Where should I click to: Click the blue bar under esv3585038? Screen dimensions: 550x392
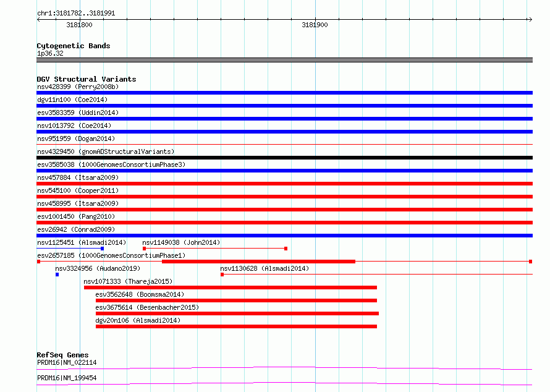[284, 171]
